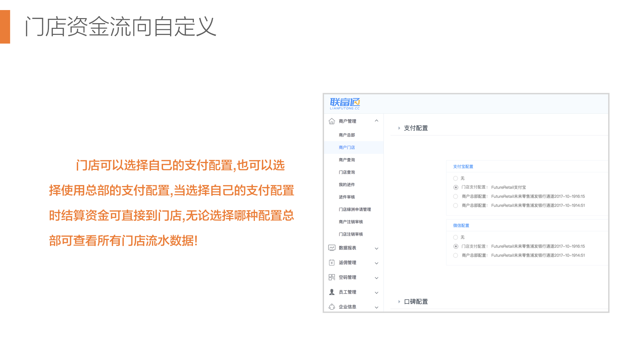Expand the 员工管理 chevron

click(x=376, y=293)
